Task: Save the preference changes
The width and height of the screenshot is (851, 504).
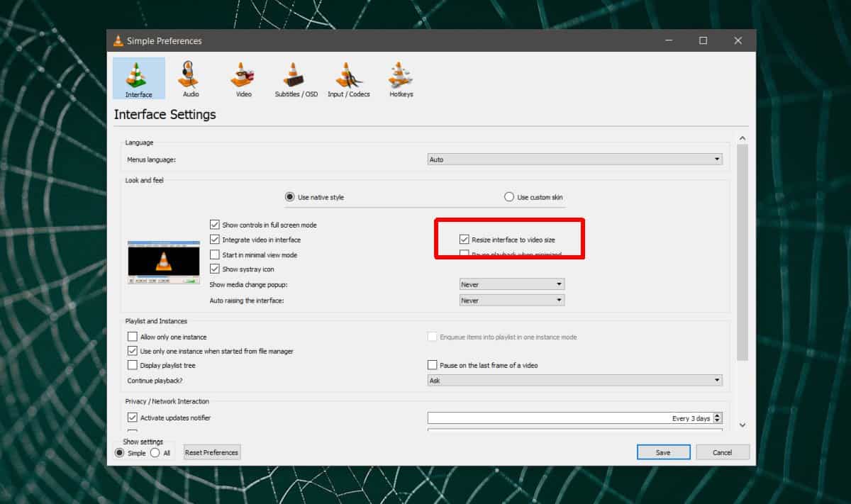Action: [663, 452]
